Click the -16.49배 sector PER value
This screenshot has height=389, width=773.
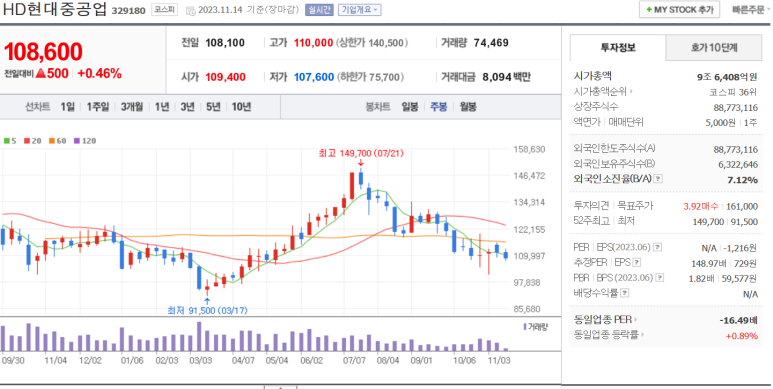point(738,320)
